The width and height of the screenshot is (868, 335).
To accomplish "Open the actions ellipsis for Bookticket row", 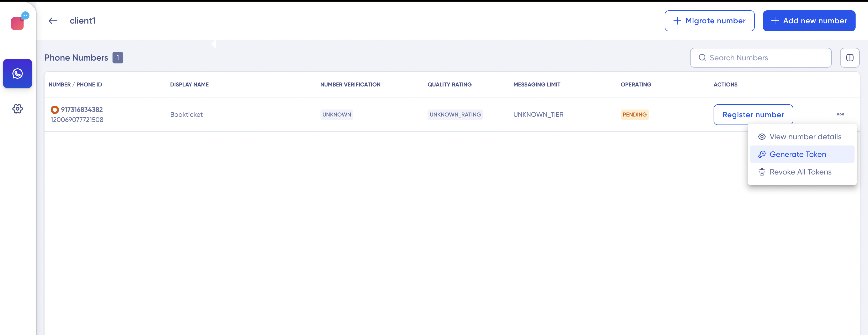I will (x=840, y=114).
